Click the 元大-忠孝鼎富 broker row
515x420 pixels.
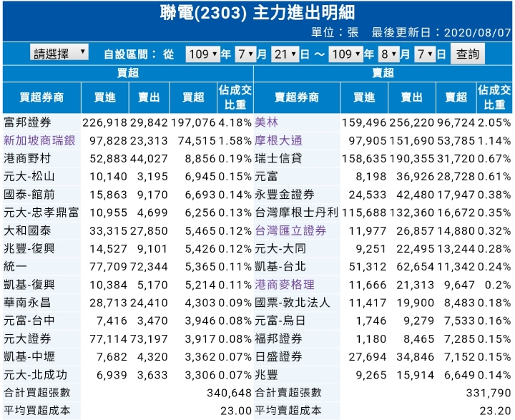pyautogui.click(x=128, y=213)
